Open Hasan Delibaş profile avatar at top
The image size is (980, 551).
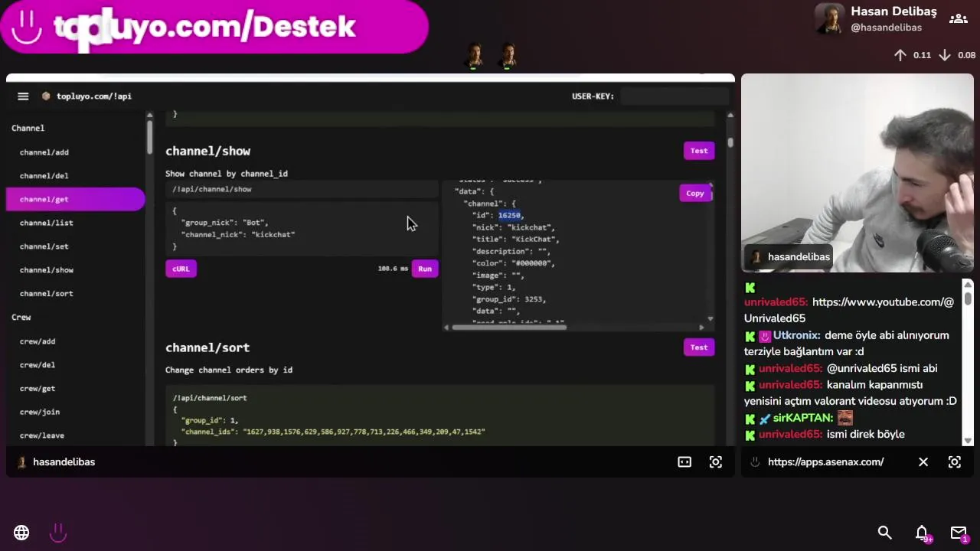coord(829,18)
